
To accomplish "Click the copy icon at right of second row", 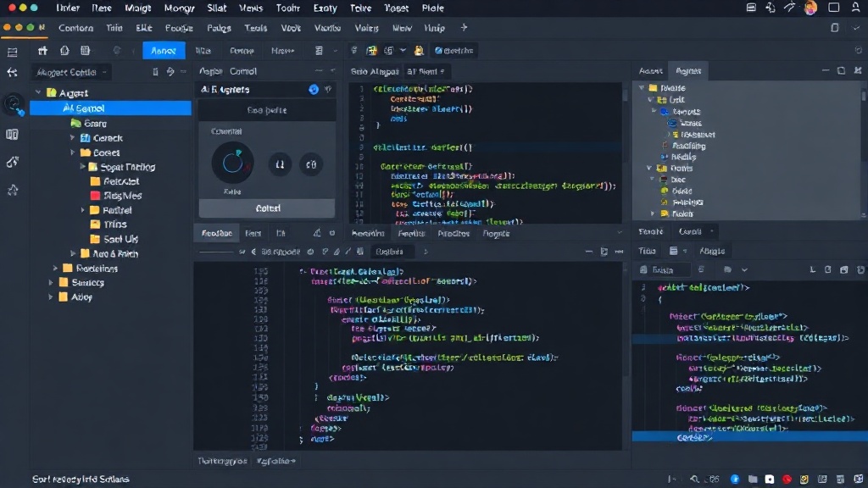I will click(x=835, y=28).
